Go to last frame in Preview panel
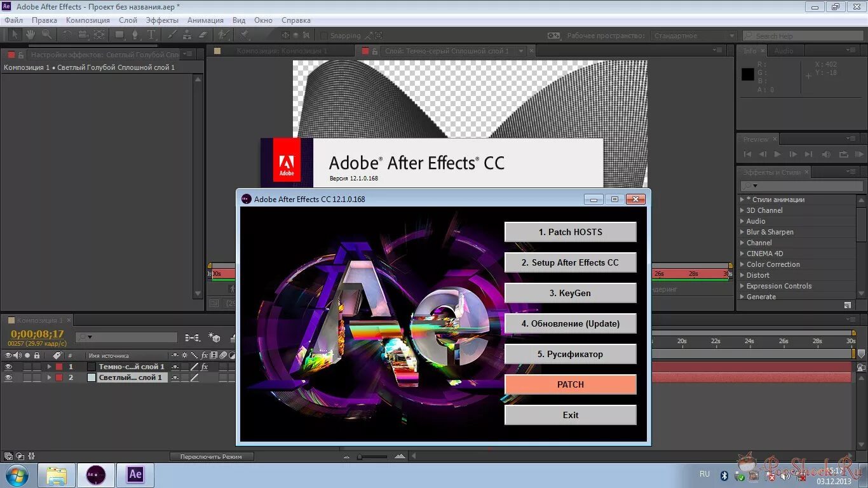The image size is (868, 488). pos(808,154)
